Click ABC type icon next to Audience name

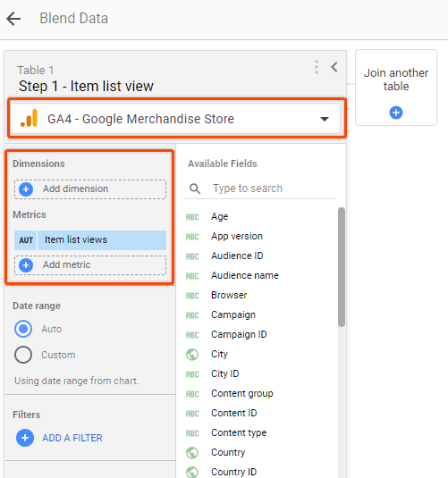(x=192, y=276)
